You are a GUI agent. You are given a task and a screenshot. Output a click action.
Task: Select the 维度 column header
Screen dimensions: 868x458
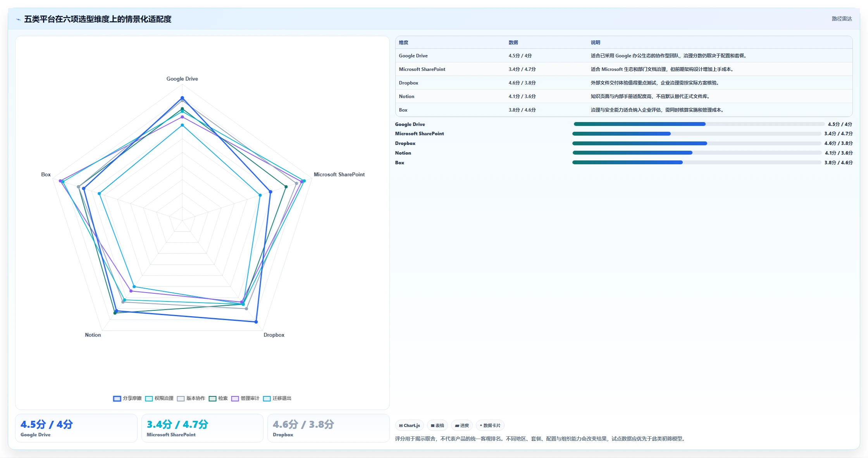click(403, 43)
